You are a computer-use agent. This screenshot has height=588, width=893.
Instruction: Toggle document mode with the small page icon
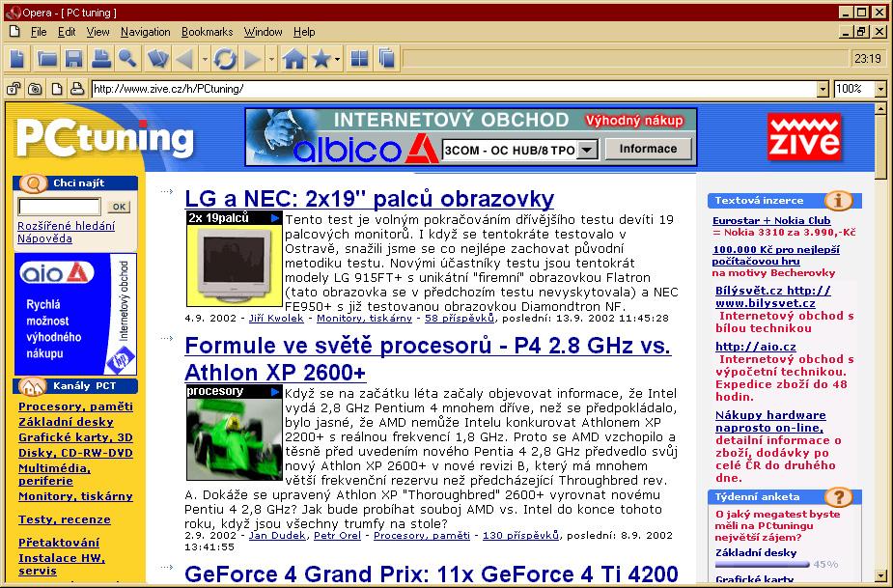click(x=57, y=89)
